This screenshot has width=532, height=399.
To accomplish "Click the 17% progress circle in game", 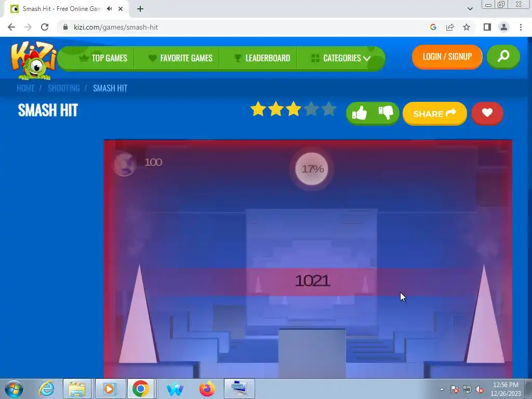I will tap(312, 169).
